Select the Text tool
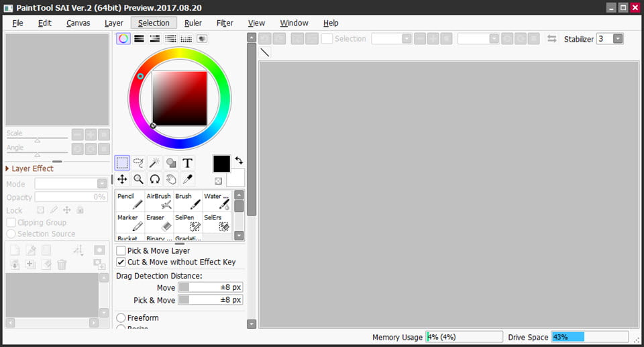 point(187,163)
